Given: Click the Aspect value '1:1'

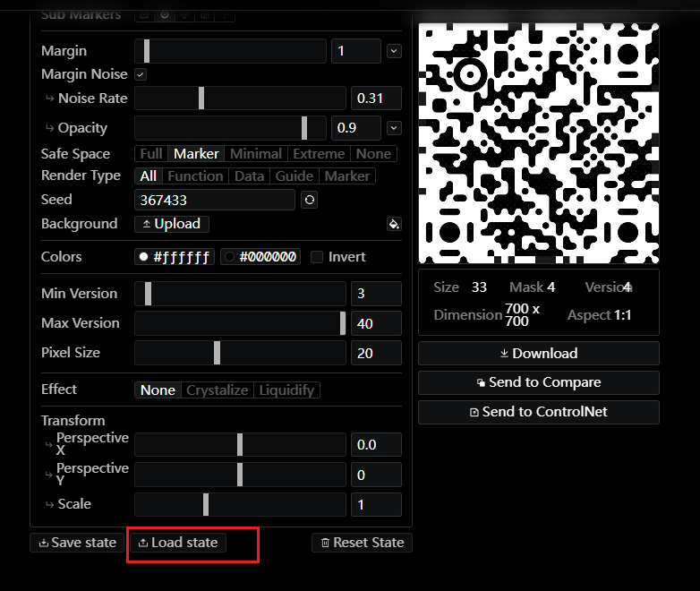Looking at the screenshot, I should (x=623, y=315).
